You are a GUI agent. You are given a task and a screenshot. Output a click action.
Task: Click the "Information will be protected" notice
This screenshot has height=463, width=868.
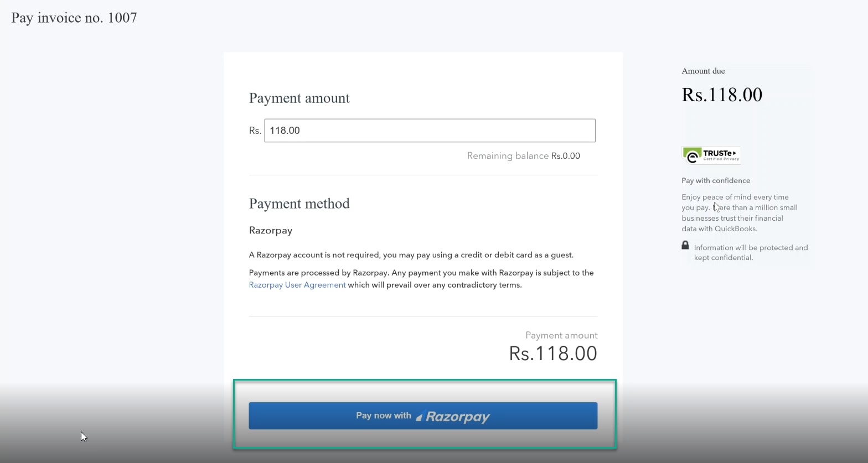coord(750,252)
